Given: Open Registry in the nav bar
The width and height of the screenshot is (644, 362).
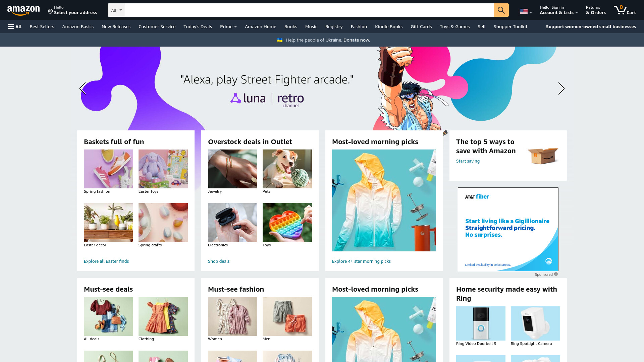Looking at the screenshot, I should coord(334,26).
